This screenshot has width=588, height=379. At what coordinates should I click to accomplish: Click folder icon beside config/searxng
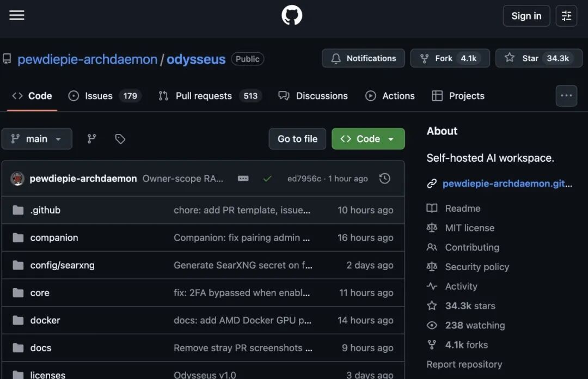coord(18,265)
